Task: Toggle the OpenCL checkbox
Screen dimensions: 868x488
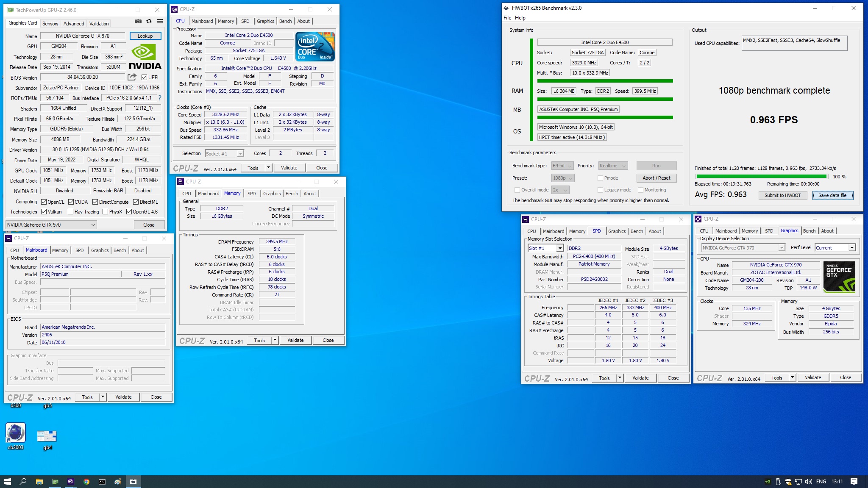Action: 44,202
